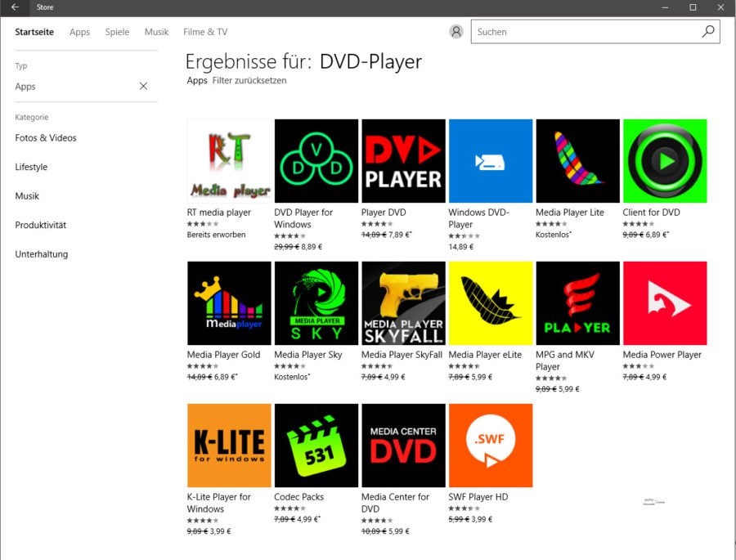Click 'Media Player Sky' title text

[x=308, y=355]
